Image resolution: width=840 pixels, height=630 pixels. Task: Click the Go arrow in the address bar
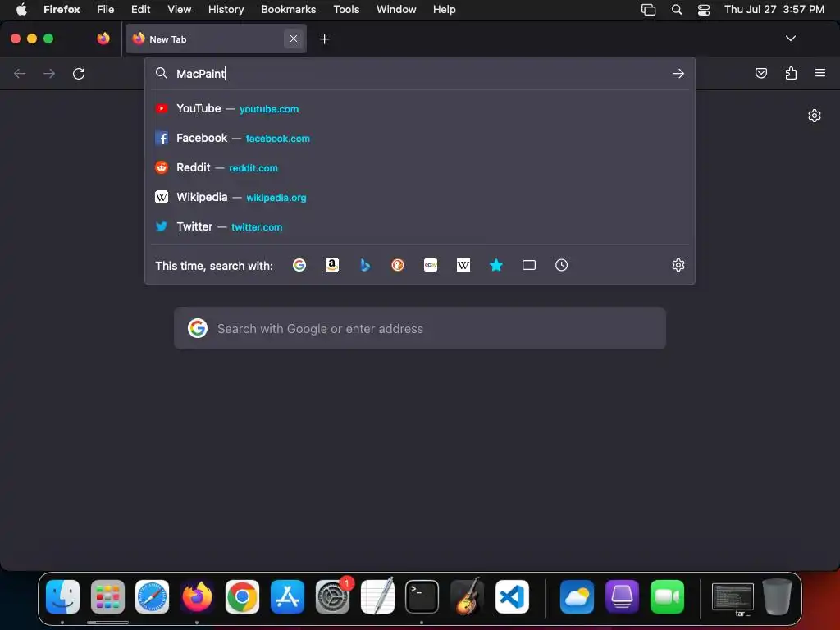678,73
